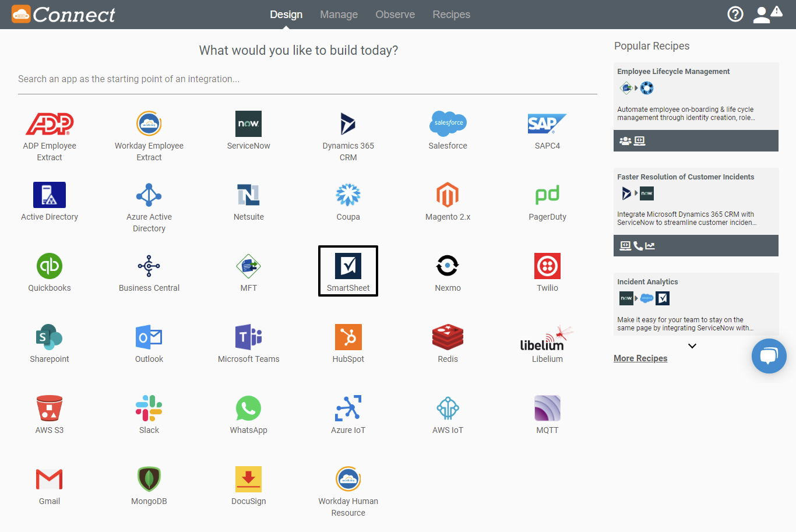Click Employee Lifecycle recipe's dark footer bar
Viewport: 796px width, 532px height.
696,140
